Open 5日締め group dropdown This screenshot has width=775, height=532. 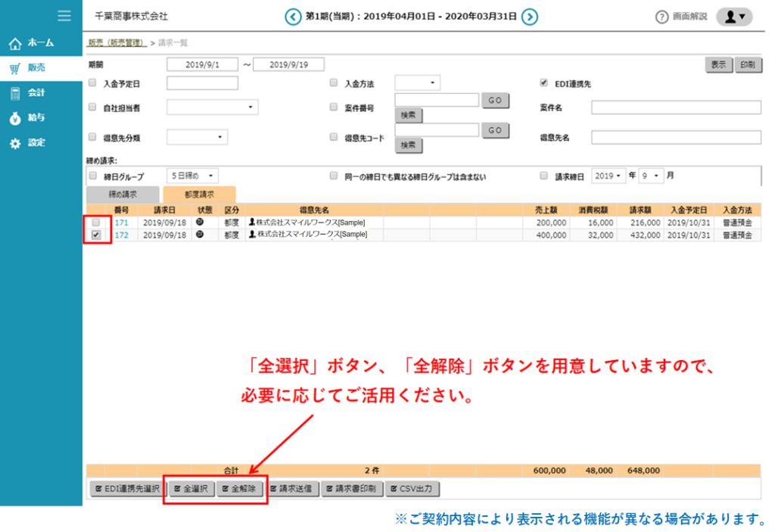coord(193,176)
